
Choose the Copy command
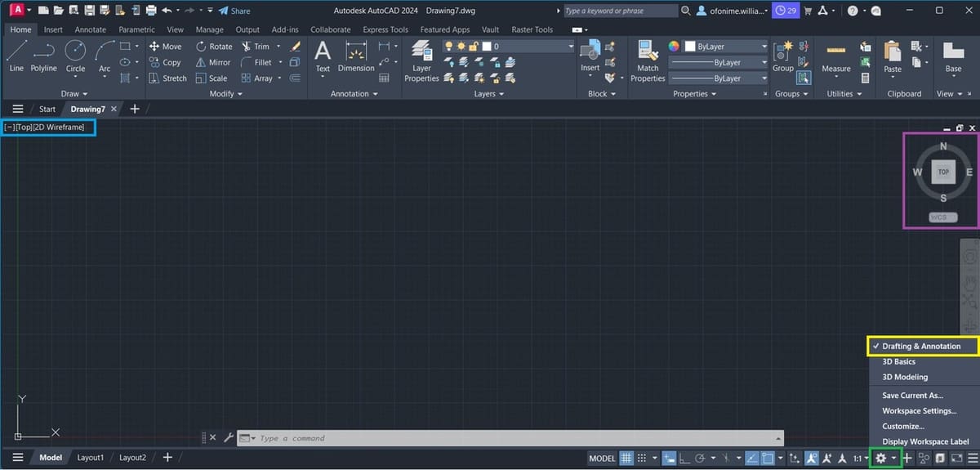click(165, 62)
